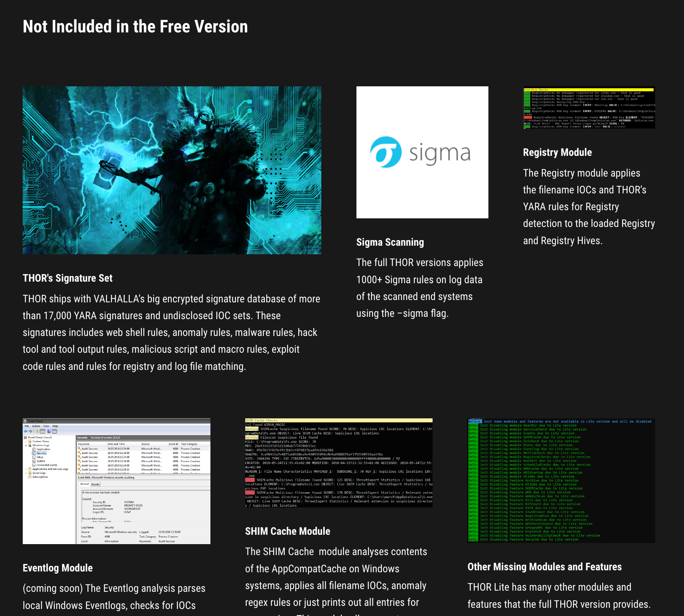Open the Lite version disabled modules screenshot
Screen dimensions: 684x616
pyautogui.click(x=561, y=480)
